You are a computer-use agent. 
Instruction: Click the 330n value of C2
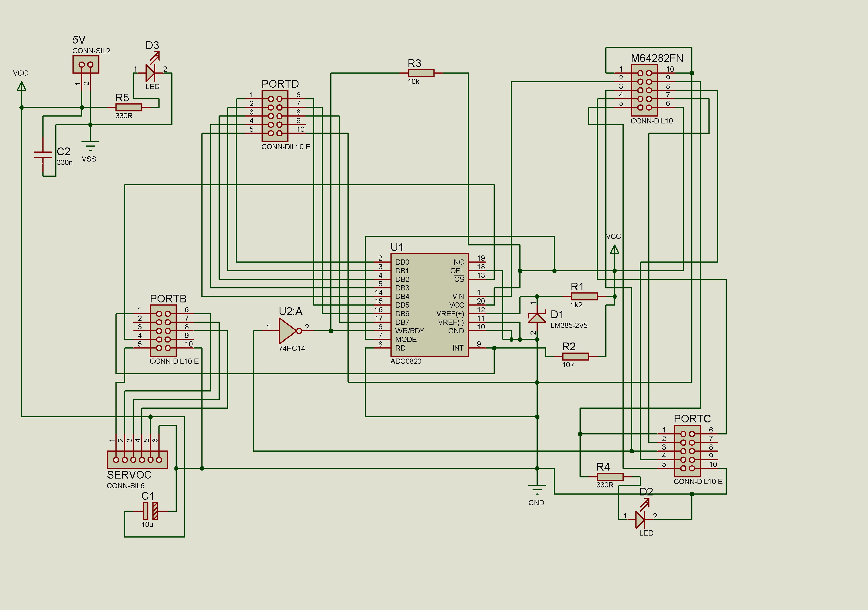coord(65,162)
